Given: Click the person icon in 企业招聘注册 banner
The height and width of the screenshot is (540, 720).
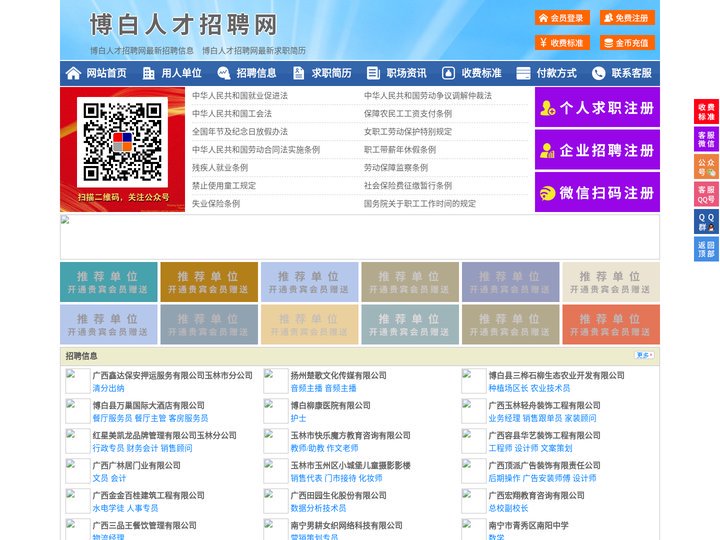Looking at the screenshot, I should (547, 150).
